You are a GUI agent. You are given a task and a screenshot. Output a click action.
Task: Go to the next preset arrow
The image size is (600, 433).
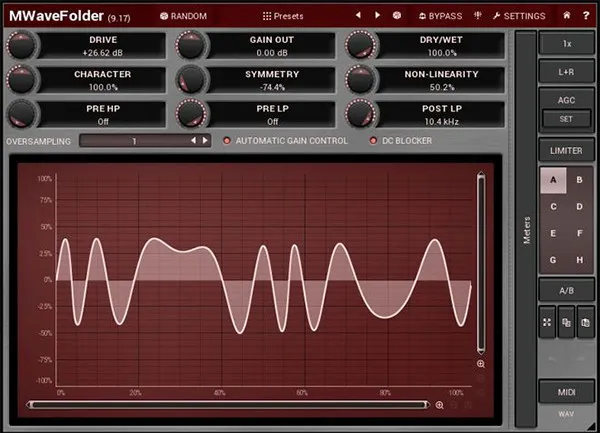(377, 16)
